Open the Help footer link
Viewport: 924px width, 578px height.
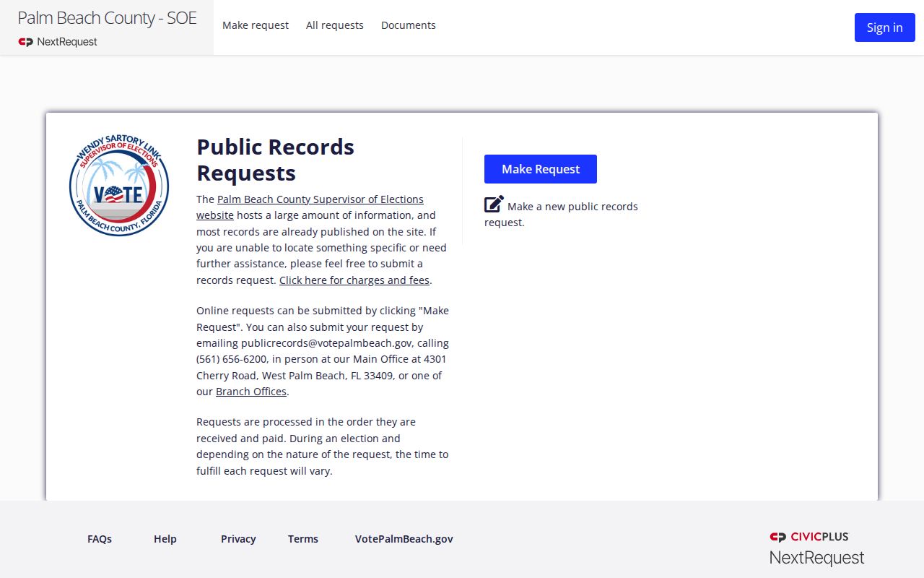[165, 539]
